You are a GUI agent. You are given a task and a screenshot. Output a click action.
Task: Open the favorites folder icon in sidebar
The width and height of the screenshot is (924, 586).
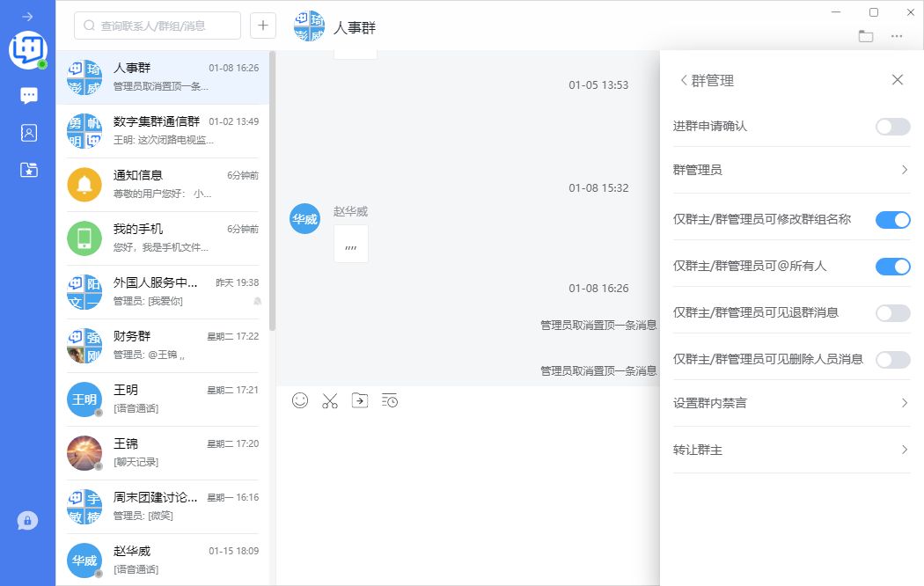pos(29,170)
